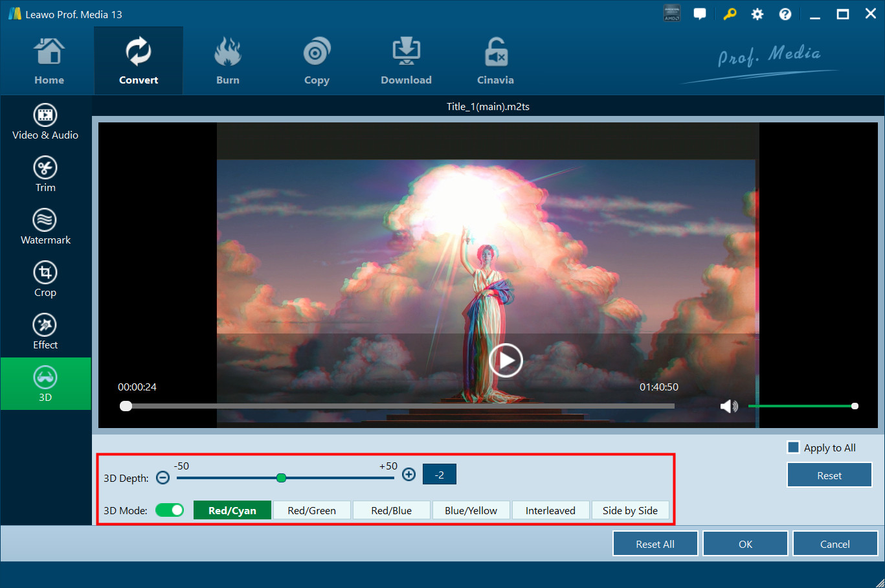The width and height of the screenshot is (885, 588).
Task: Click the speaker volume icon
Action: tap(729, 406)
